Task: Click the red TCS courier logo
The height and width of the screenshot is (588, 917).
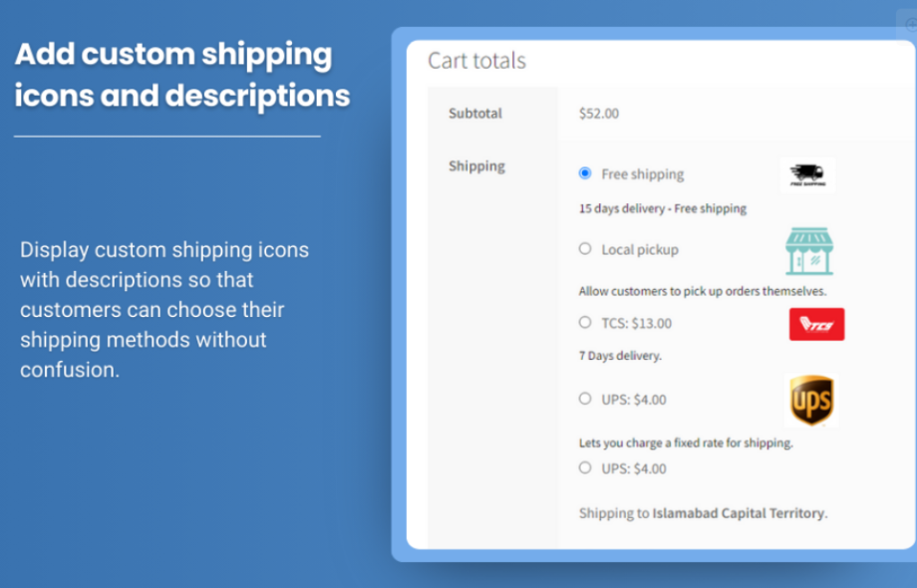Action: click(816, 324)
